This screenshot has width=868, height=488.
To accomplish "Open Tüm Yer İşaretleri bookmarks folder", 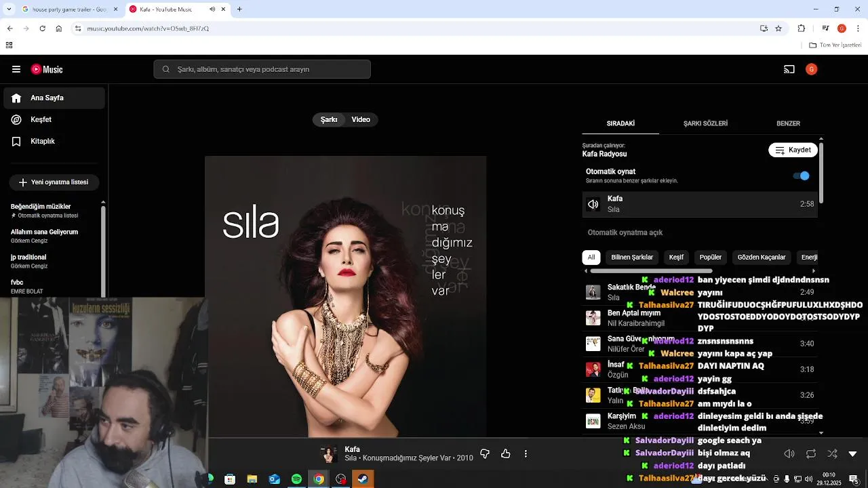I will [x=835, y=45].
